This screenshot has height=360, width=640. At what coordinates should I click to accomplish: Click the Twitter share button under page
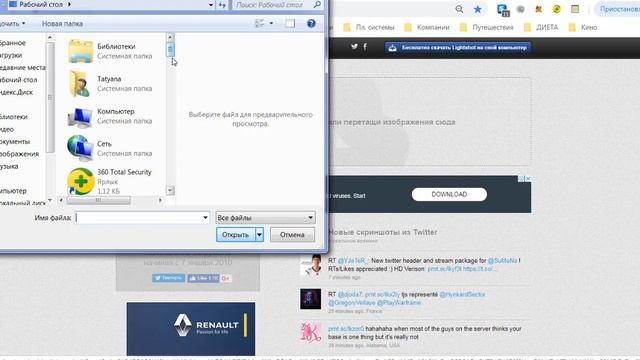(x=169, y=278)
